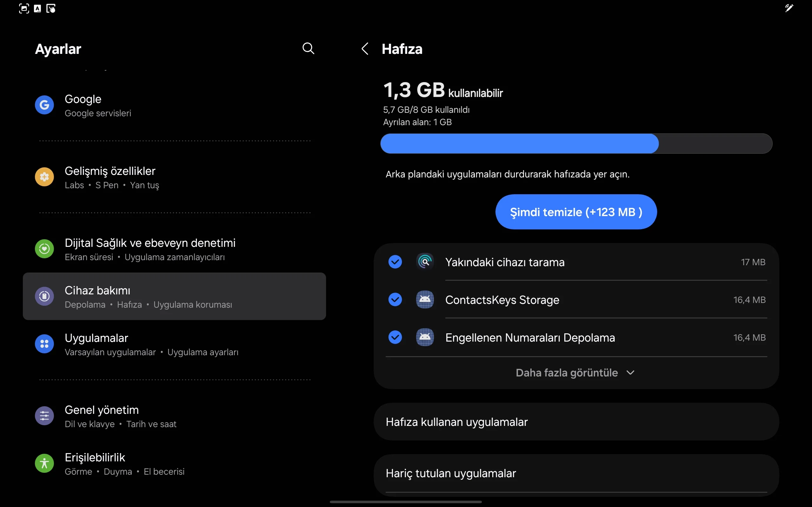Viewport: 812px width, 507px height.
Task: Click the Dijital Sağlık heart icon
Action: click(x=44, y=248)
